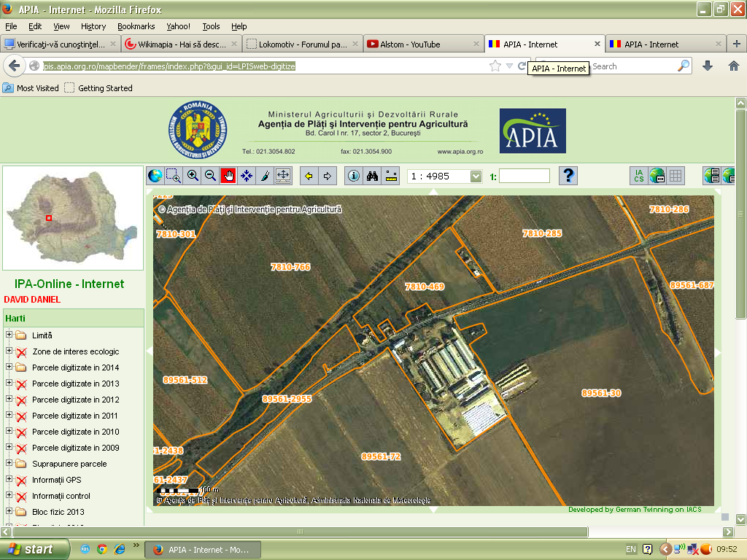Screen dimensions: 747x560
Task: Open the Bookmarks menu
Action: (x=136, y=26)
